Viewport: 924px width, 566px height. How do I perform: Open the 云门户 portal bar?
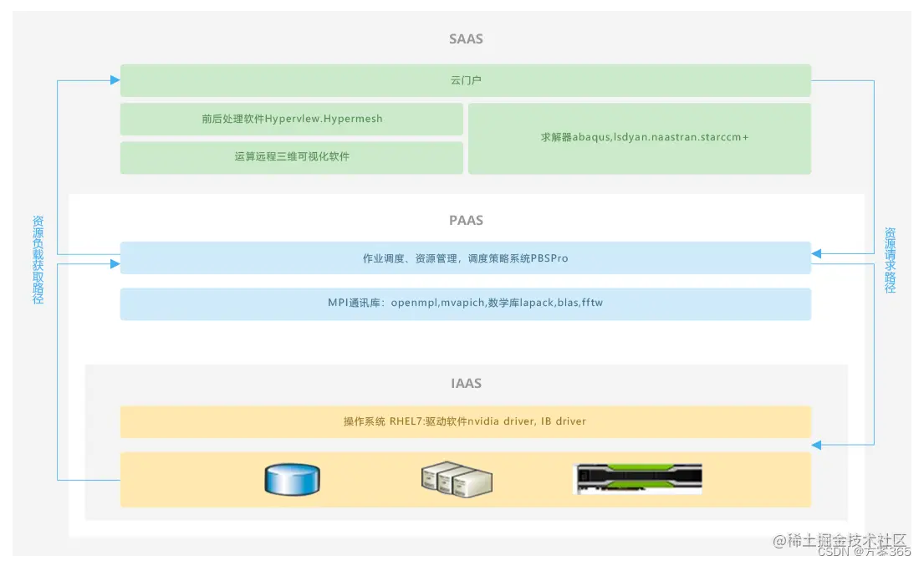tap(466, 80)
